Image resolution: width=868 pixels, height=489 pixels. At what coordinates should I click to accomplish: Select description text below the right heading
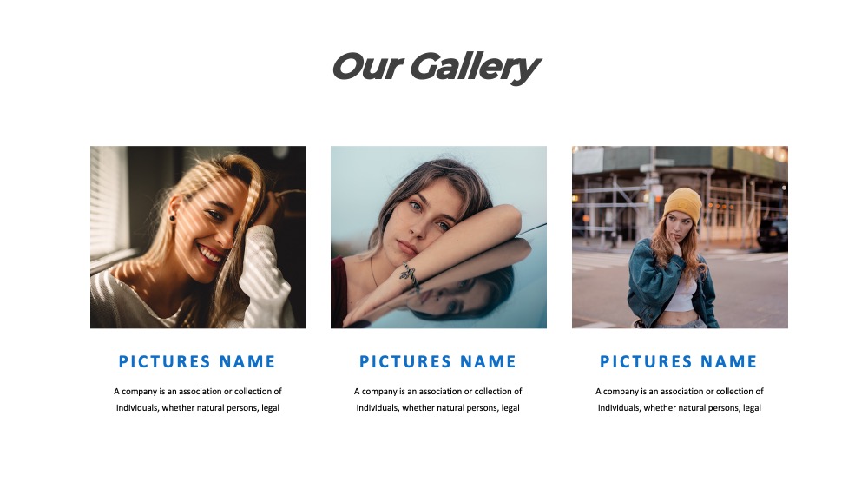pos(680,400)
